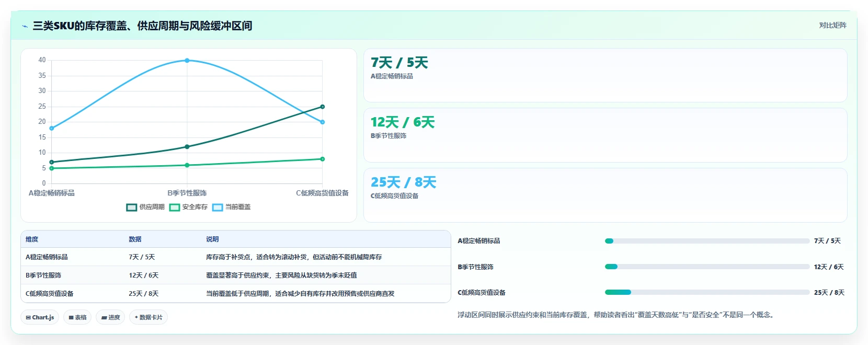This screenshot has width=868, height=345.
Task: Open the 12天 / 6天 data card
Action: (605, 135)
